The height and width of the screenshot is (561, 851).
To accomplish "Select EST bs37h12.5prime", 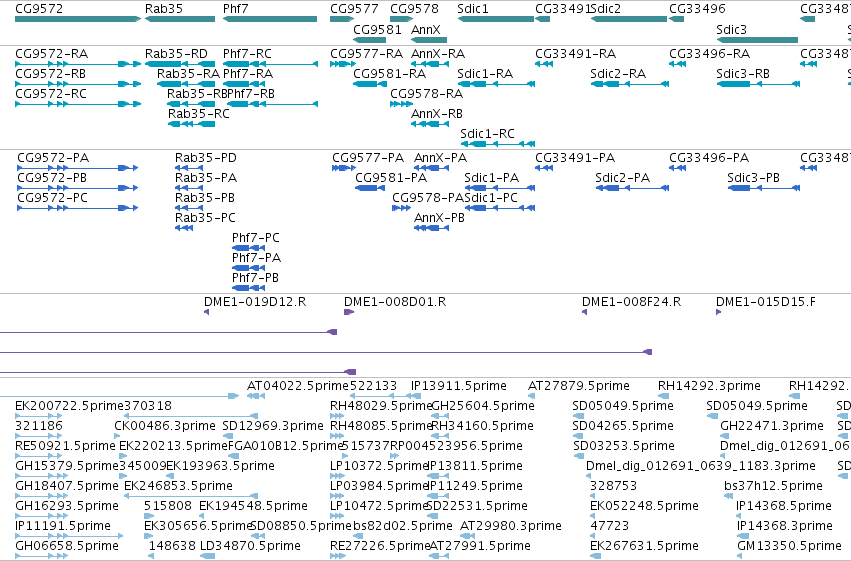I will [727, 496].
